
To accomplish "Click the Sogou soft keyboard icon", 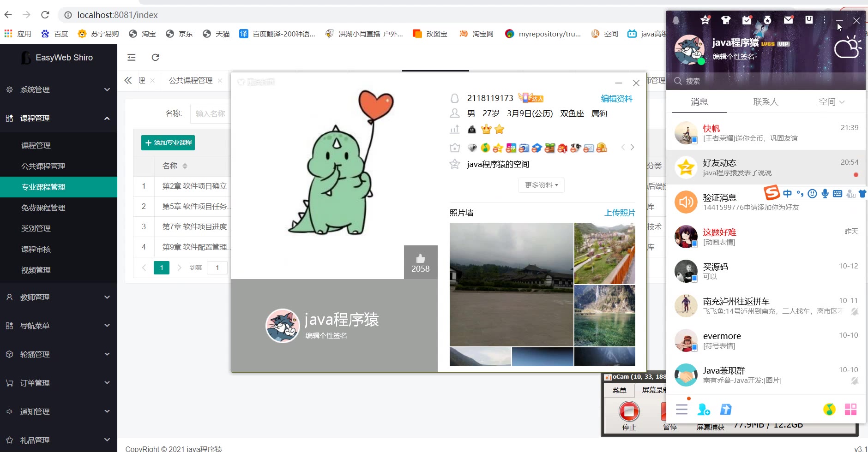I will [x=838, y=194].
